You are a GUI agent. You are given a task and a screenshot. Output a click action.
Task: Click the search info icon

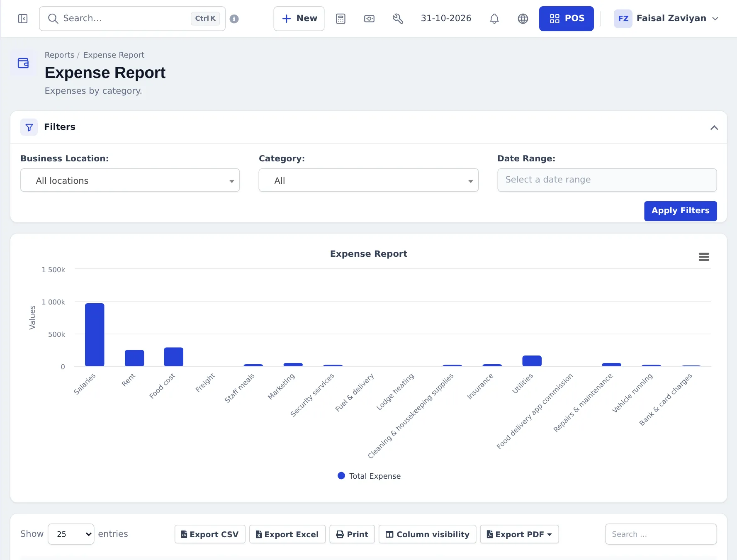[x=234, y=19]
